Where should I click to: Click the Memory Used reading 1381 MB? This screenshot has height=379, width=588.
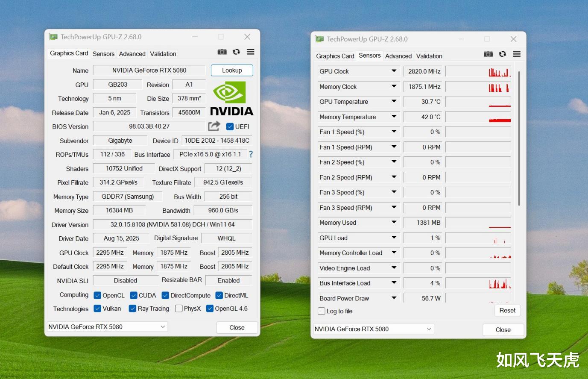click(x=423, y=223)
